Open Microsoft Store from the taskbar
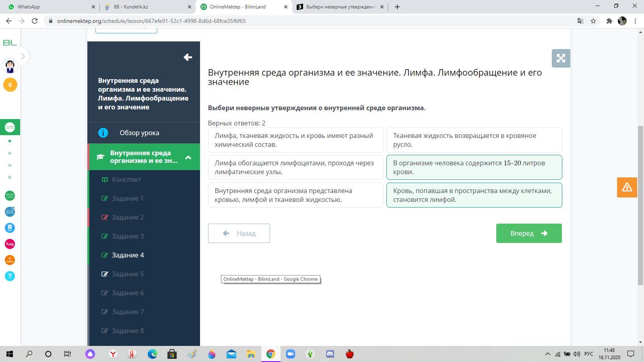Screen dimensions: 644x362 [172, 354]
